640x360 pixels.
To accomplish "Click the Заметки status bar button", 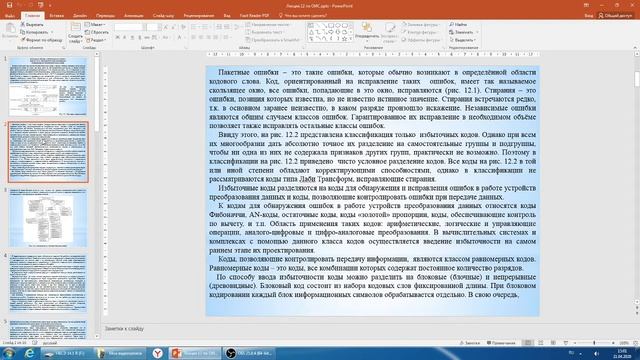I will pos(470,343).
